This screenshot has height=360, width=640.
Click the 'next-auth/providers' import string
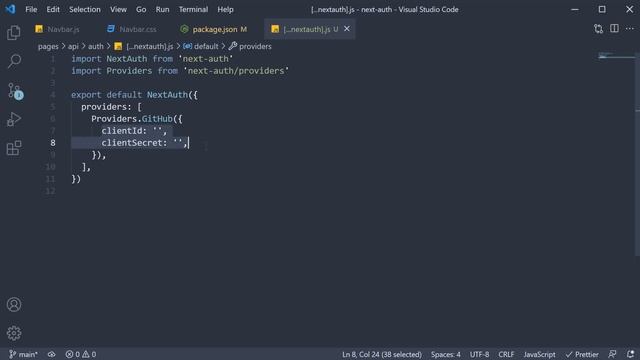click(x=236, y=71)
